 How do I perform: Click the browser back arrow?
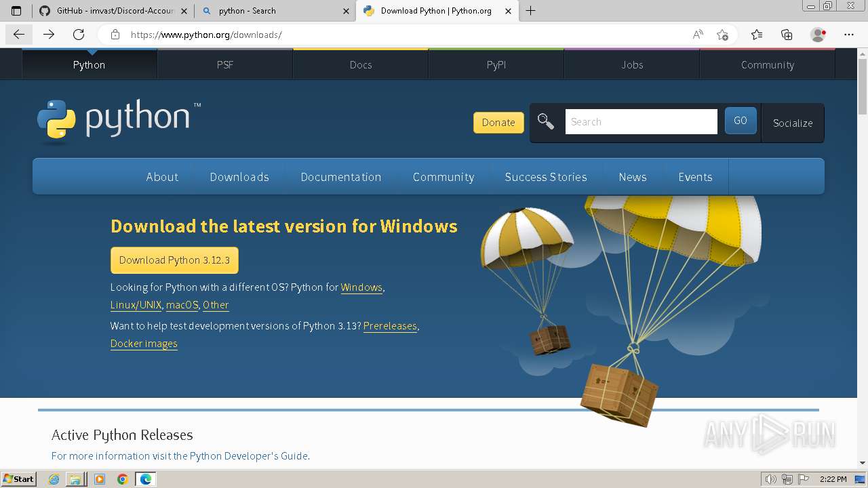[18, 35]
